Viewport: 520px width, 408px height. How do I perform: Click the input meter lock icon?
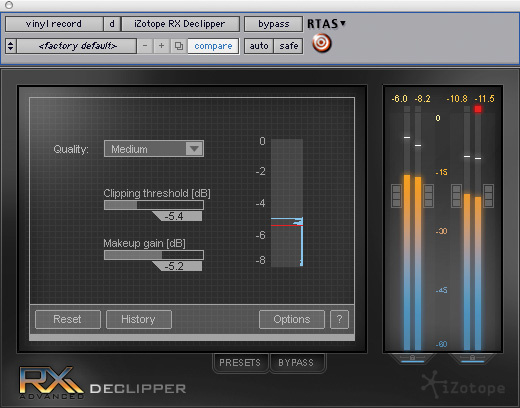[412, 358]
